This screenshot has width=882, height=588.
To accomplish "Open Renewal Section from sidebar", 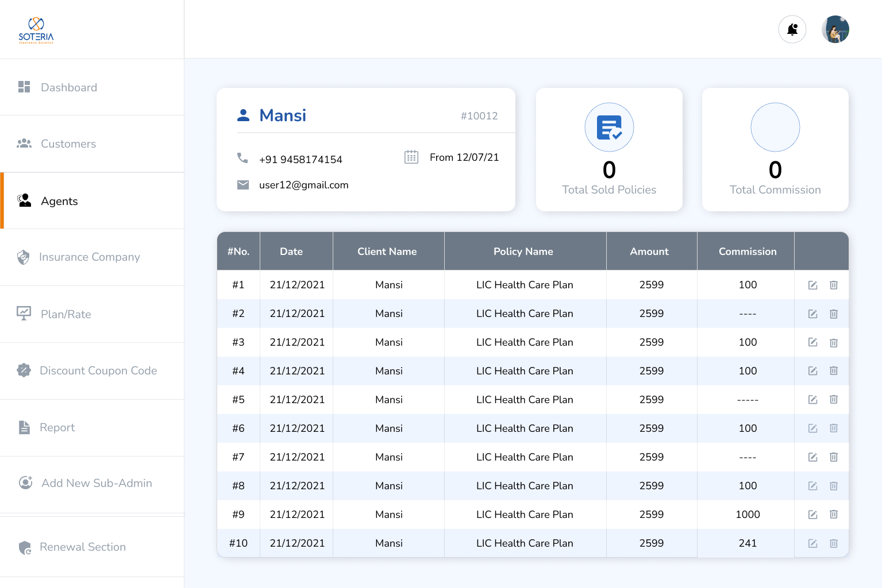I will point(82,547).
